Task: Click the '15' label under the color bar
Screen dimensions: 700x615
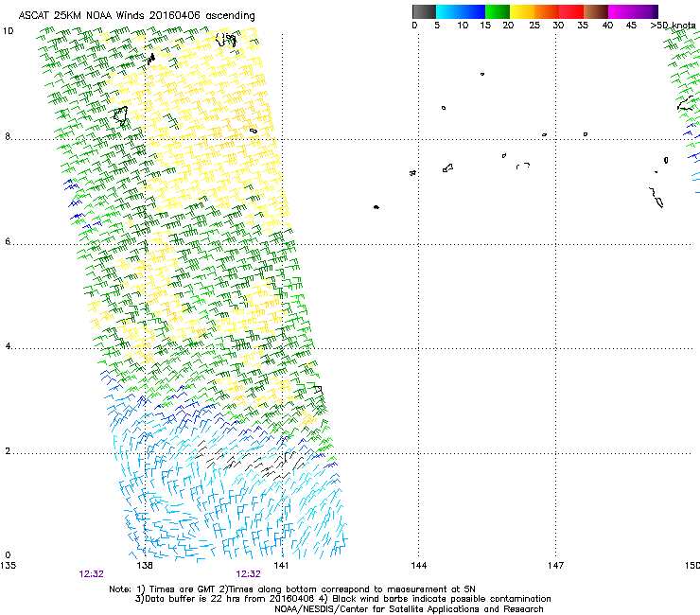Action: tap(485, 26)
